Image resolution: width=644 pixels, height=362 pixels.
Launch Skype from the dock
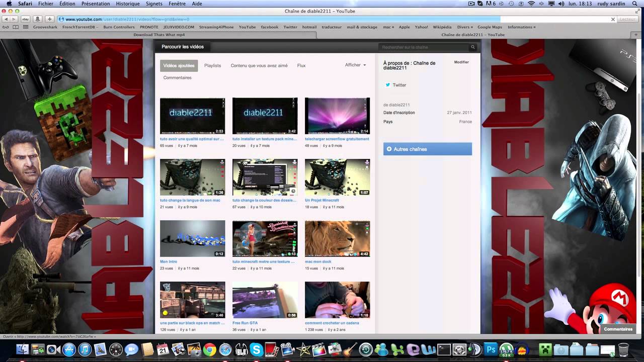(x=256, y=349)
